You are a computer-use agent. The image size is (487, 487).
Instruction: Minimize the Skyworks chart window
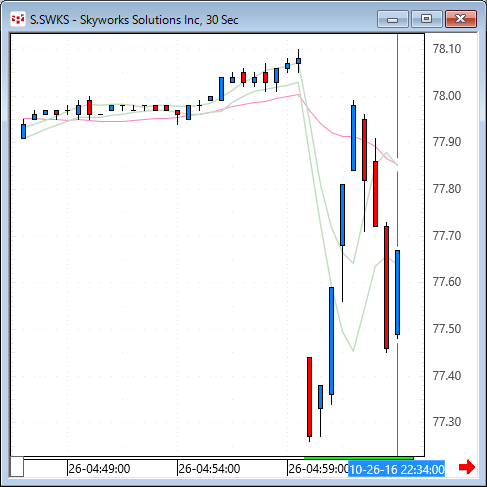393,19
